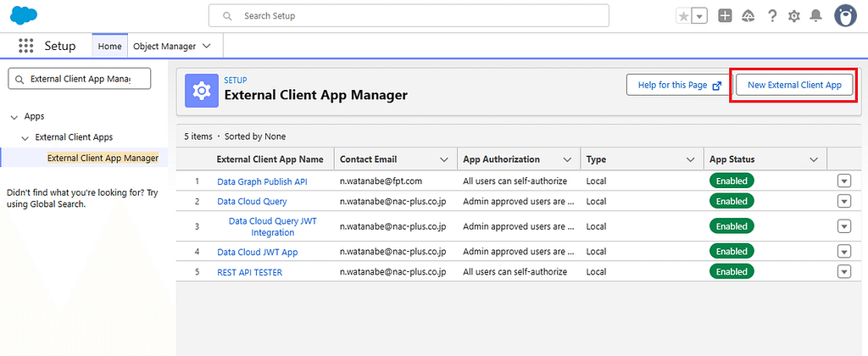Open Contact Email column menu
The width and height of the screenshot is (868, 356).
[x=444, y=159]
